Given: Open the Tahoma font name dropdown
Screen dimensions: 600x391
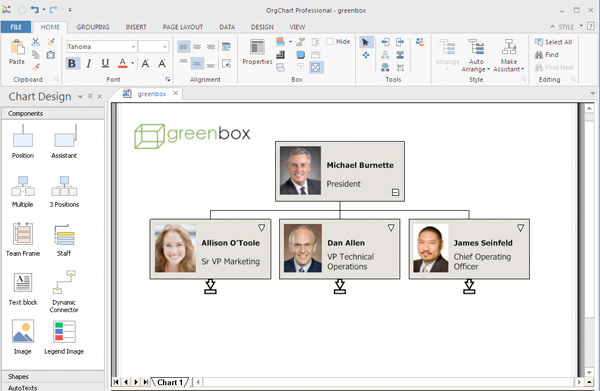Looking at the screenshot, I should [133, 47].
